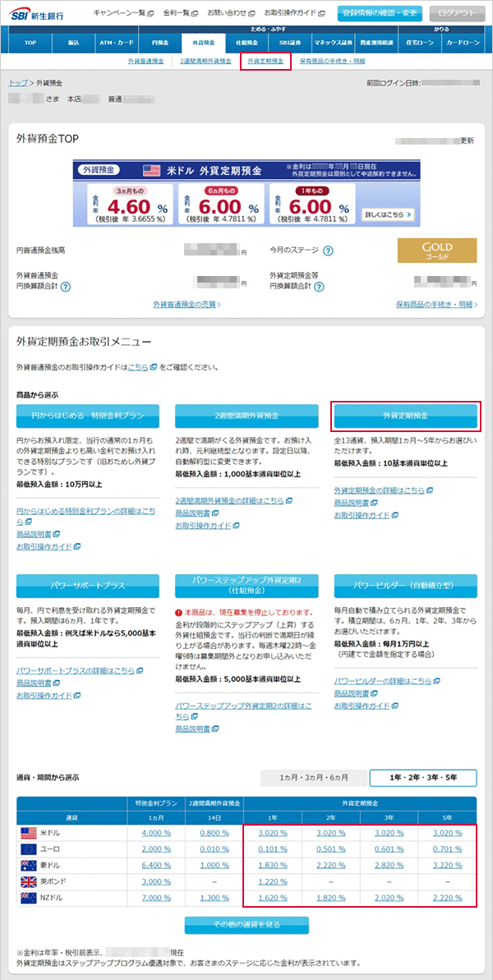
Task: Open 2週間満期外貨預金の詳細はこちら link
Action: (231, 500)
